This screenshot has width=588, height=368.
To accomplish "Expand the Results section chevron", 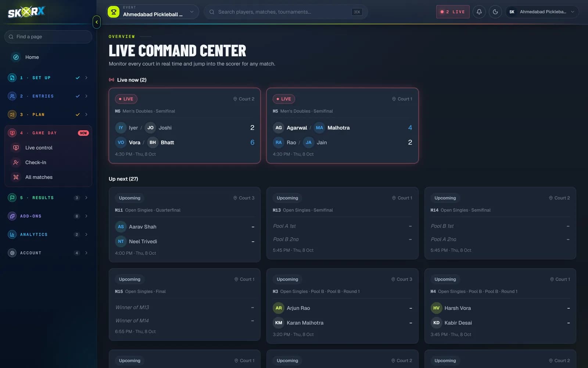I will [x=86, y=198].
